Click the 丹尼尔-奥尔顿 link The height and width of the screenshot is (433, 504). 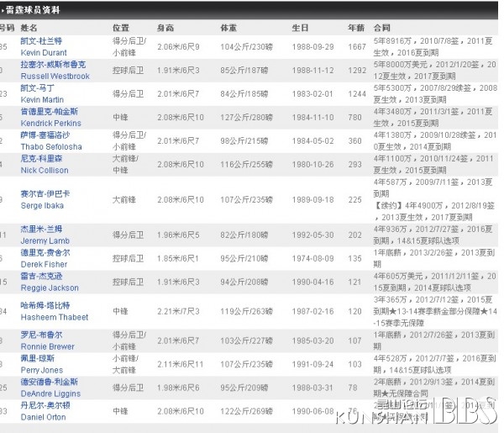click(x=45, y=405)
